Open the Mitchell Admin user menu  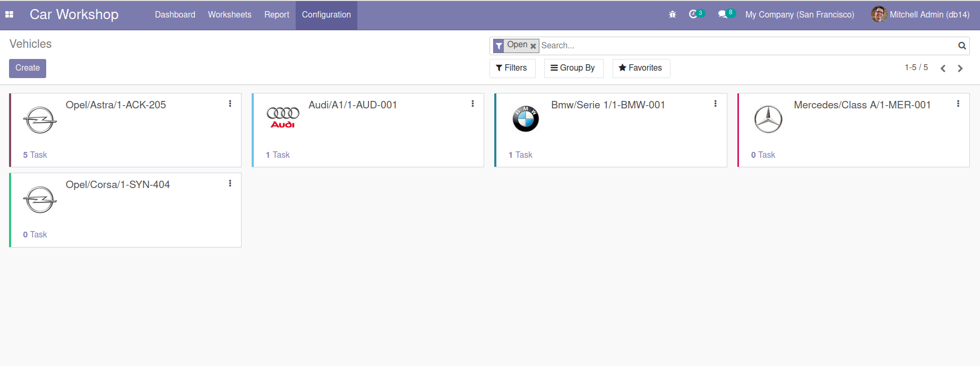point(921,14)
